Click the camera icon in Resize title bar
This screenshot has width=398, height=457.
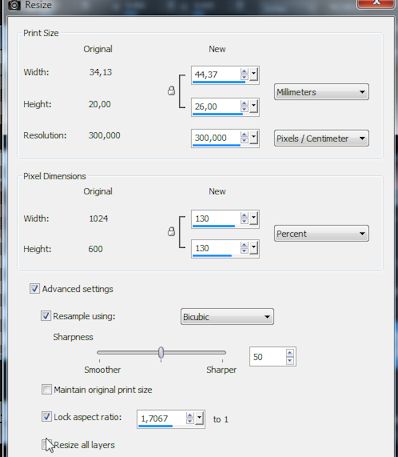(14, 5)
